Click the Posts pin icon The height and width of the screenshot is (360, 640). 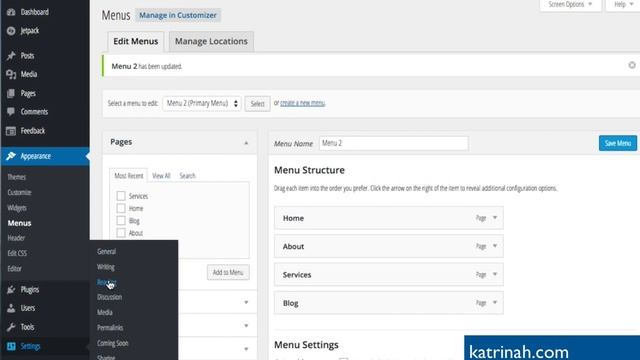pyautogui.click(x=11, y=56)
